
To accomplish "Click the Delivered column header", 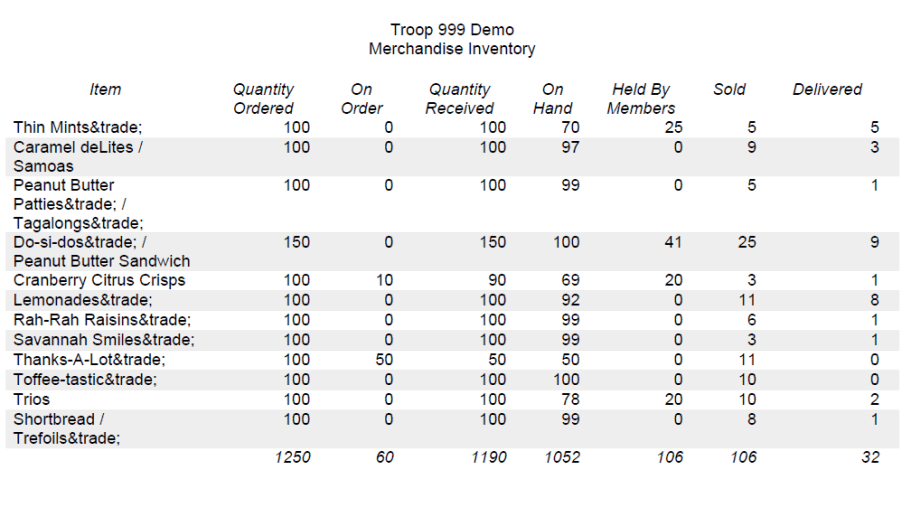I will click(827, 89).
